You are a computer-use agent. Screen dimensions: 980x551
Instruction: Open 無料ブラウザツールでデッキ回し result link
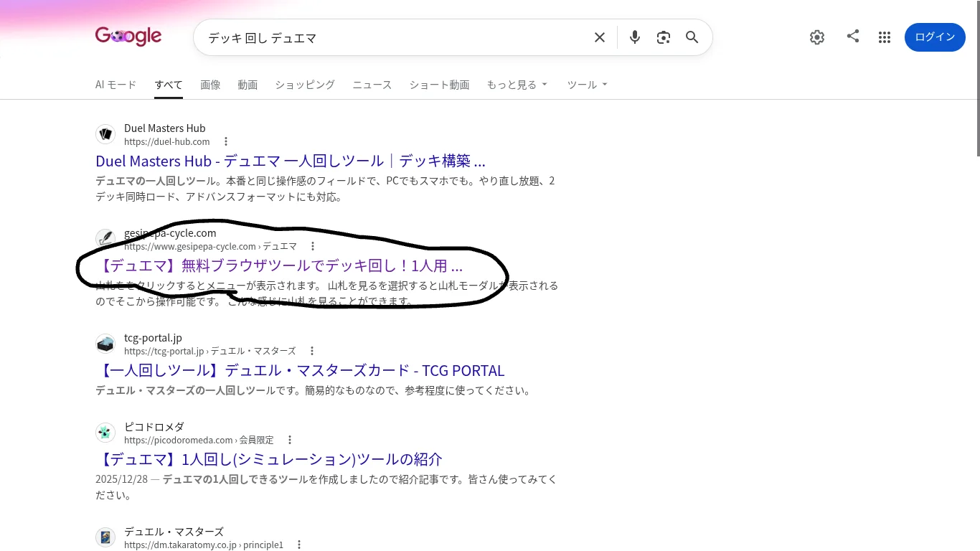279,265
